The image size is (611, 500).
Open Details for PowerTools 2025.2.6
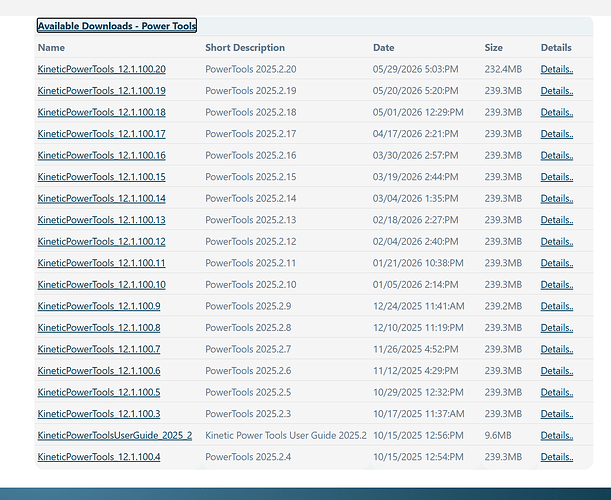pos(557,371)
